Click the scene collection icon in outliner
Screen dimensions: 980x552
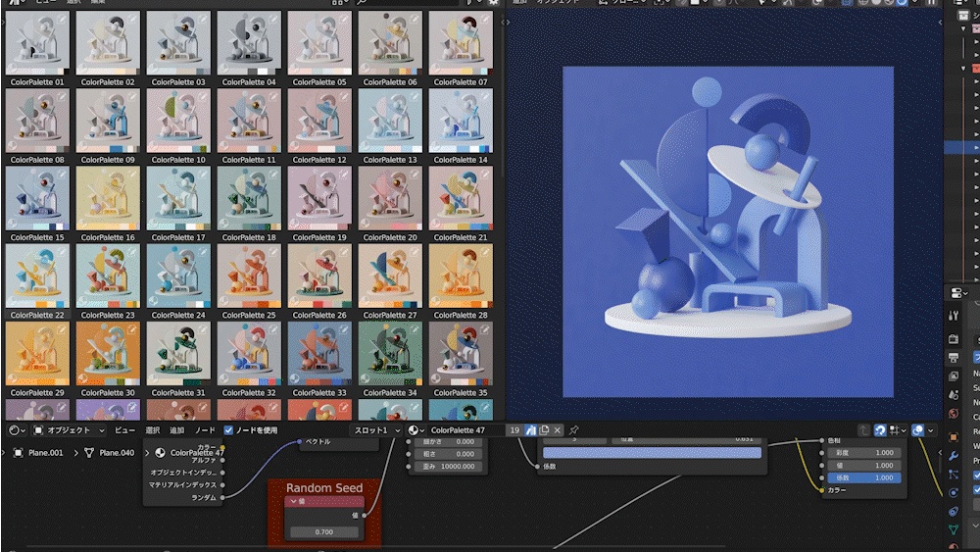point(963,16)
